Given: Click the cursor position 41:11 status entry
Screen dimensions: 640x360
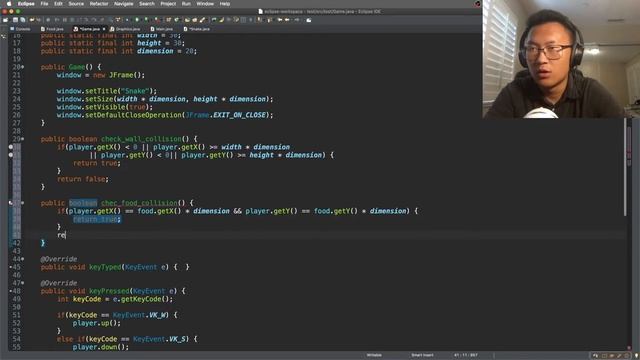Looking at the screenshot, I should click(466, 355).
